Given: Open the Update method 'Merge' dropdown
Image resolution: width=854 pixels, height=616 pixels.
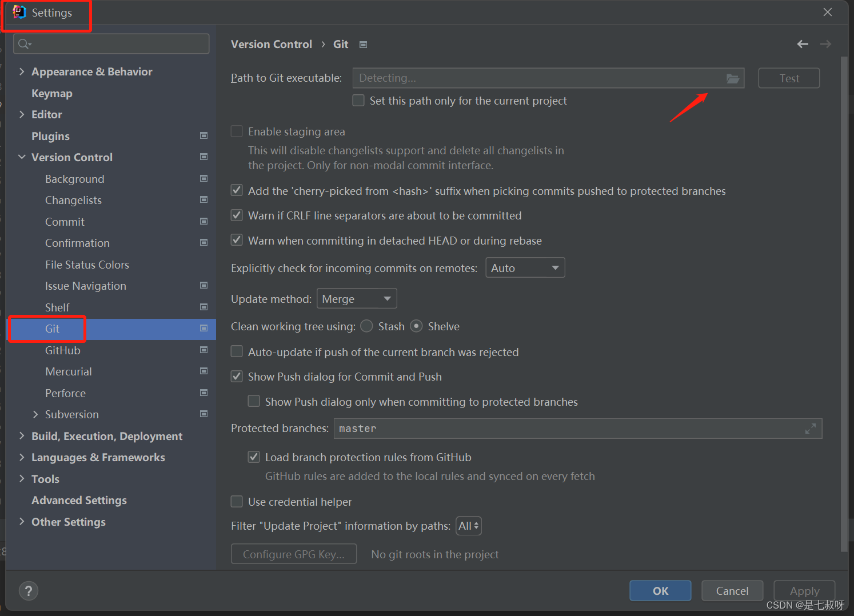Looking at the screenshot, I should [x=357, y=299].
